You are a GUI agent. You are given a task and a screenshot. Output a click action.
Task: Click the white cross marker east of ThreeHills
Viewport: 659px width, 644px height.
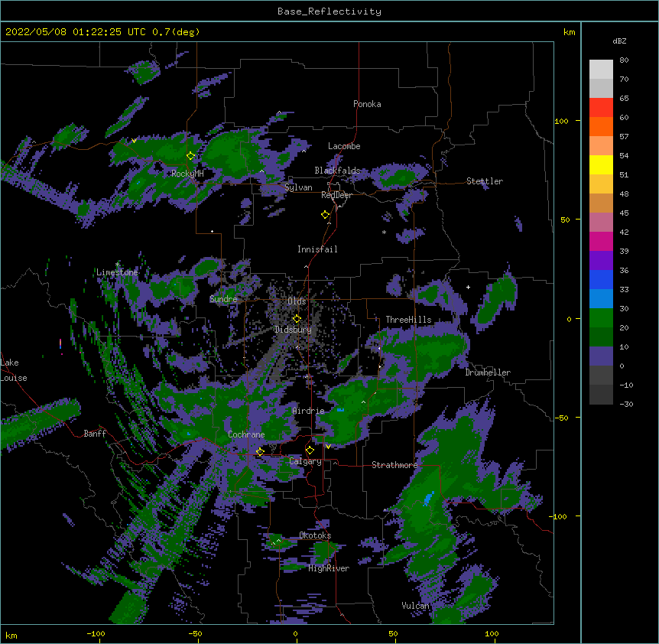tap(468, 287)
